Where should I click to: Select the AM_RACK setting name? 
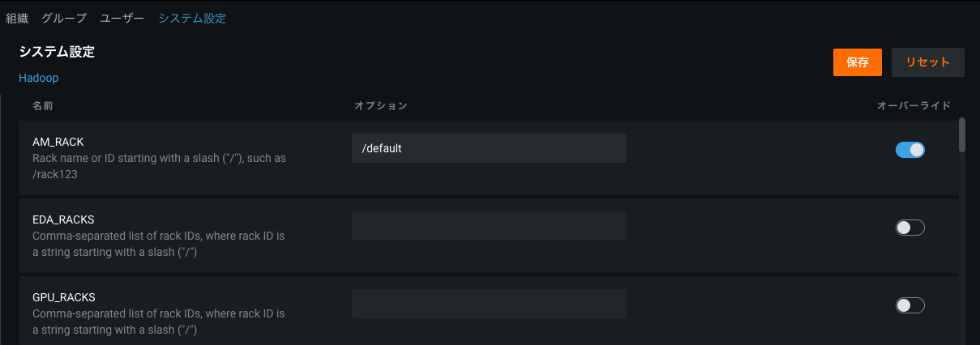click(x=58, y=142)
